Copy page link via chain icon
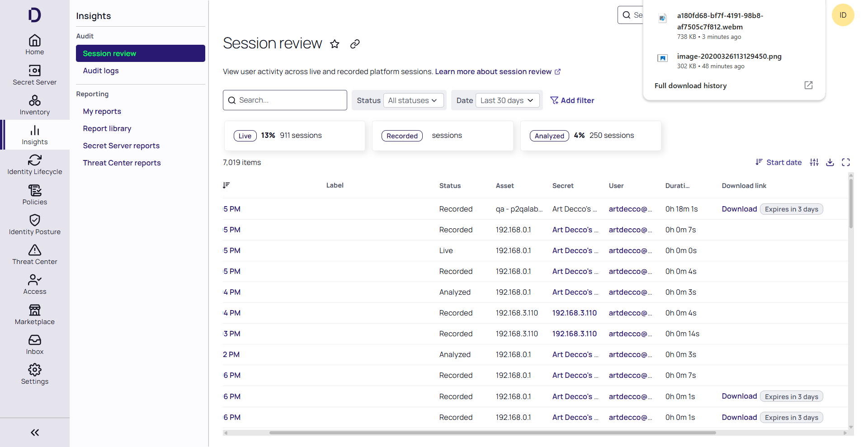This screenshot has width=868, height=447. click(355, 44)
